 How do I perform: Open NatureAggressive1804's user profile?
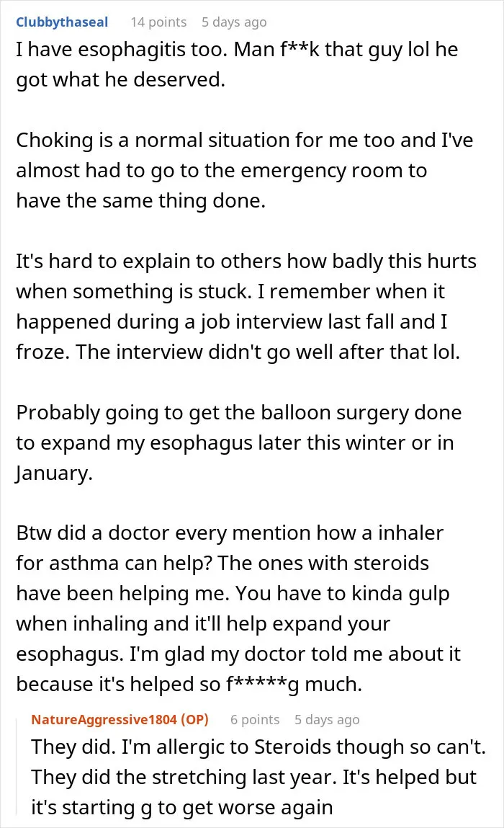coord(104,720)
